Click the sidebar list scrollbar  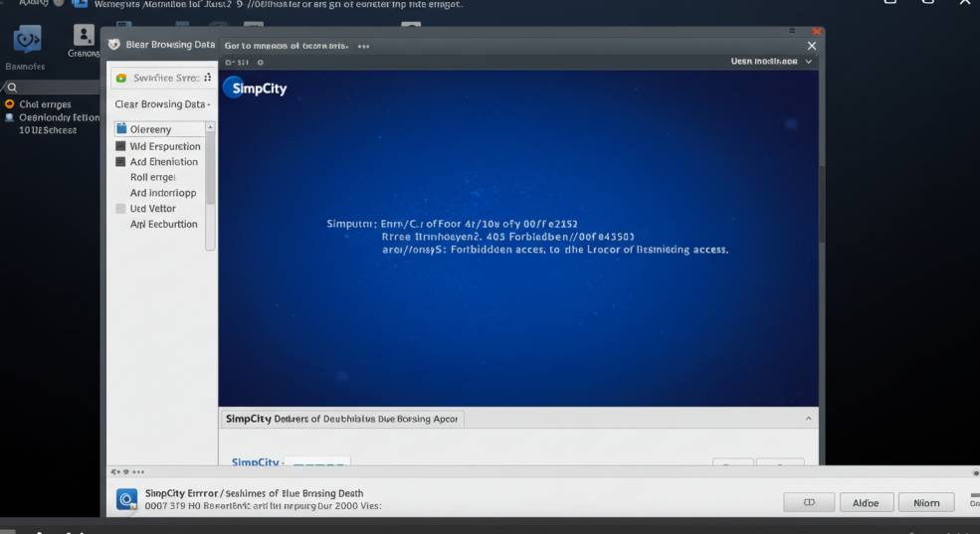point(210,169)
